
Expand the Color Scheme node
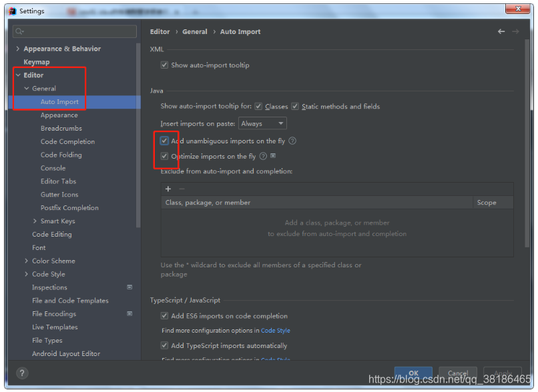coord(27,261)
